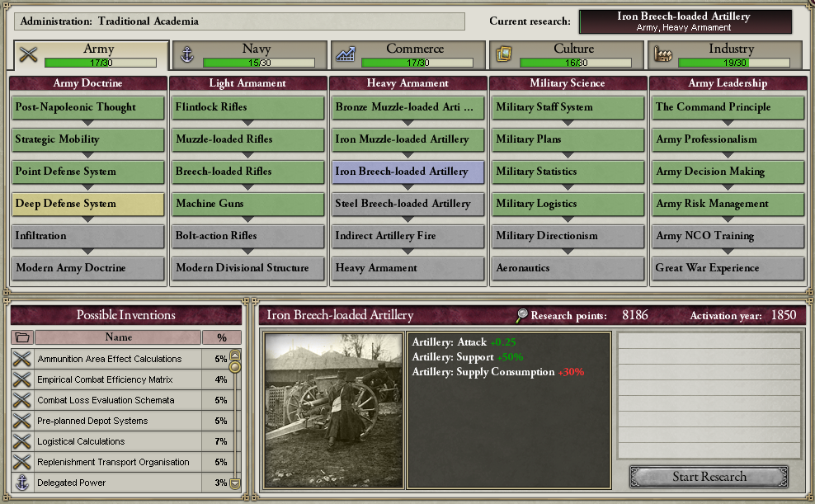Screen dimensions: 815x504
Task: Click the Culture tab picture icon
Action: [504, 54]
